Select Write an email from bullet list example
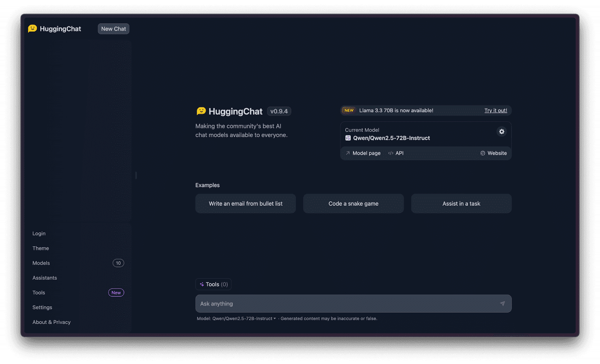Screen dimensions: 600x364 (x=246, y=204)
